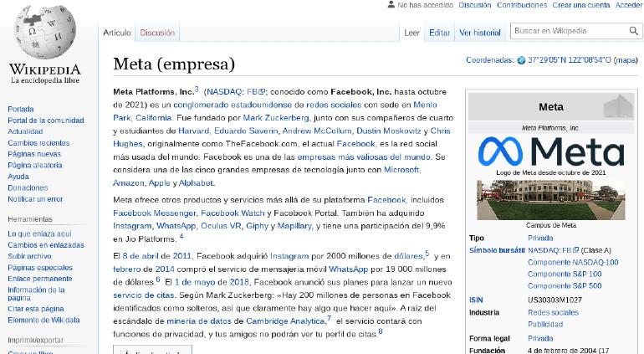
Task: Open the Editar tab
Action: point(439,33)
